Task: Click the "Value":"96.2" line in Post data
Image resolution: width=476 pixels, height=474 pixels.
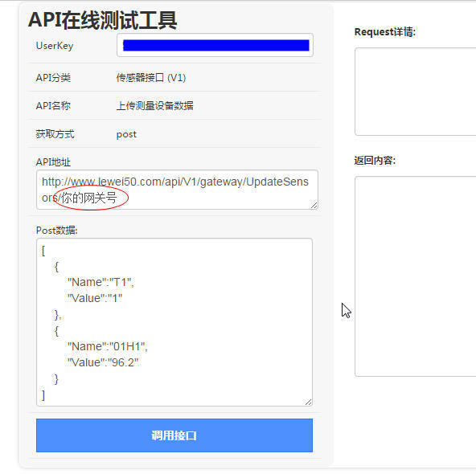Action: (x=103, y=362)
